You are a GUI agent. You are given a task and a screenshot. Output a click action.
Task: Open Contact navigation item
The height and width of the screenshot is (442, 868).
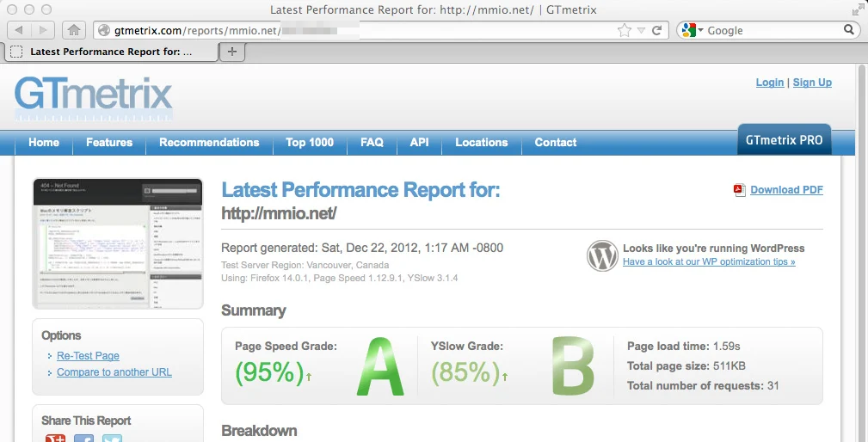pyautogui.click(x=555, y=142)
